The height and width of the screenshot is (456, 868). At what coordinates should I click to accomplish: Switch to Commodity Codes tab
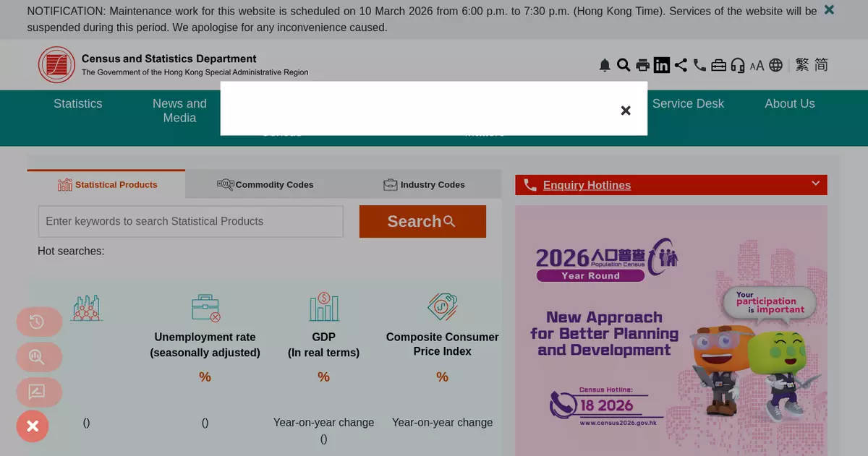point(265,184)
